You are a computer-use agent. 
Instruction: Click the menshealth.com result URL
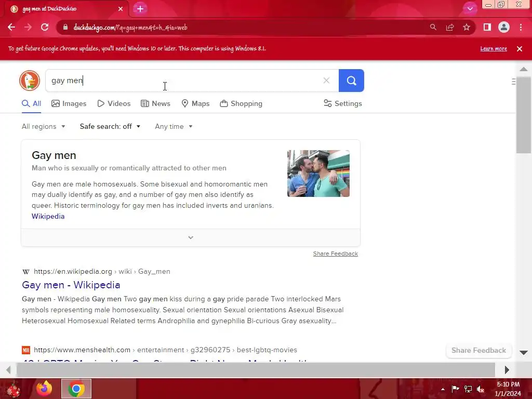165,350
